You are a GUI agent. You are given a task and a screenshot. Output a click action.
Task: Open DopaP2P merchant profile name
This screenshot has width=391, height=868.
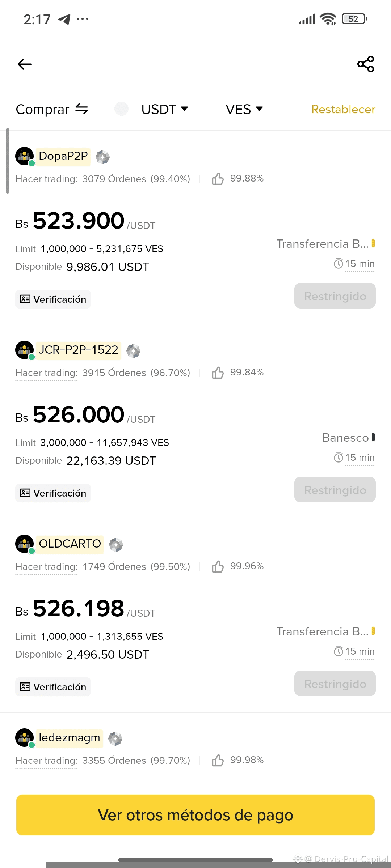click(x=63, y=156)
